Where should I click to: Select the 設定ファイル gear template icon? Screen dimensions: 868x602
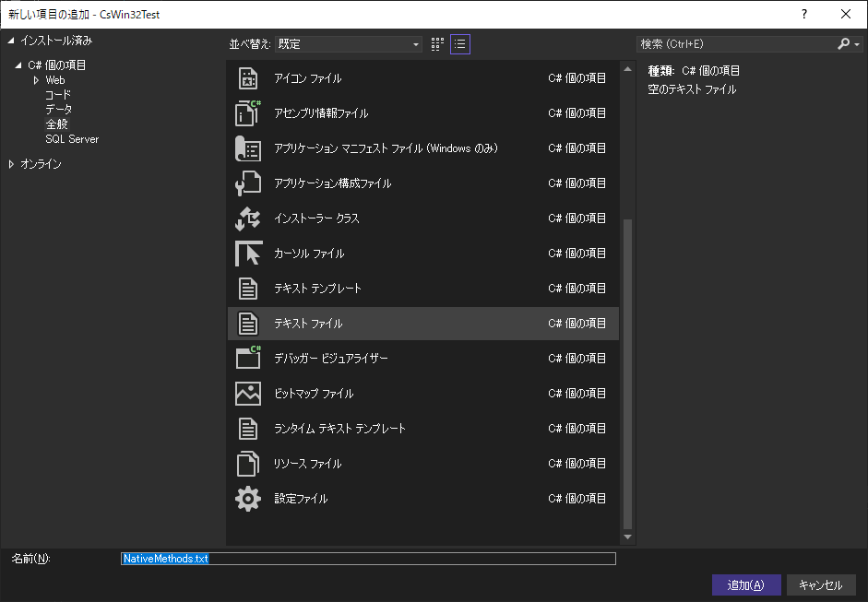click(249, 498)
